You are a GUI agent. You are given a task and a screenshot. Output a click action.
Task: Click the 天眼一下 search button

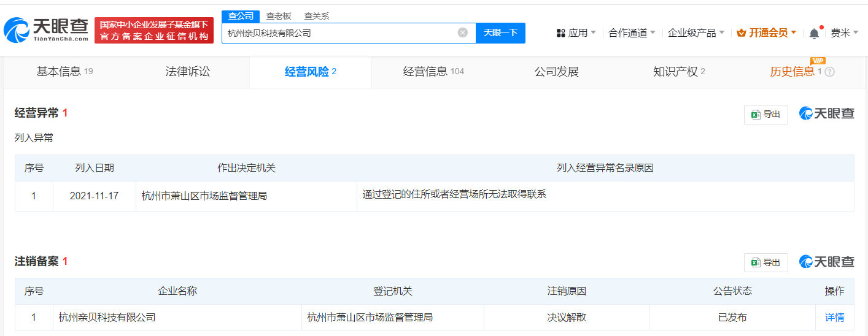pos(500,33)
